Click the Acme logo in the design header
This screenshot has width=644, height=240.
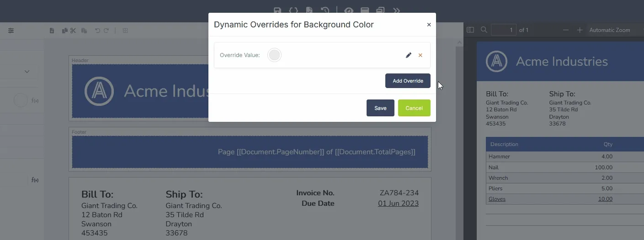99,91
